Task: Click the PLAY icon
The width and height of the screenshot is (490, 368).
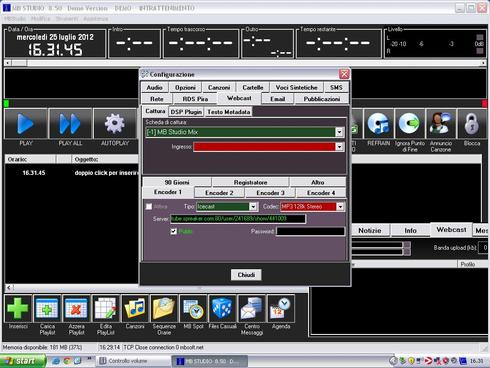Action: click(x=26, y=124)
